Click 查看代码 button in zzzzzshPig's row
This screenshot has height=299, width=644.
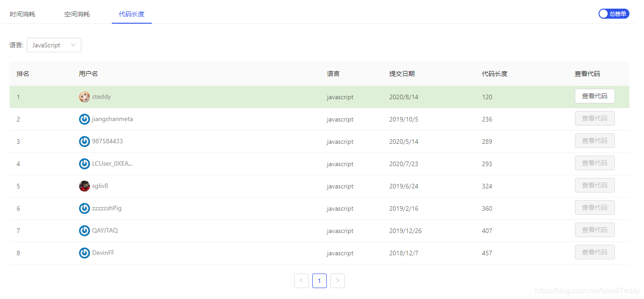click(x=594, y=208)
